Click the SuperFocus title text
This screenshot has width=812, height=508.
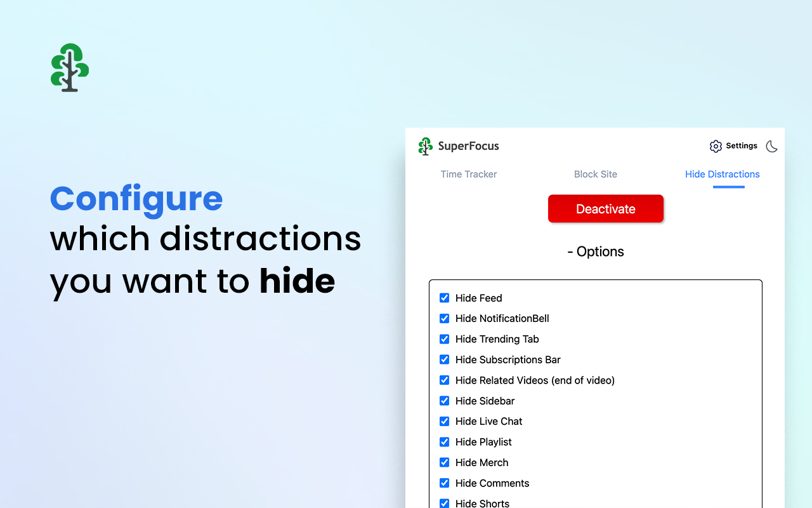(x=469, y=146)
